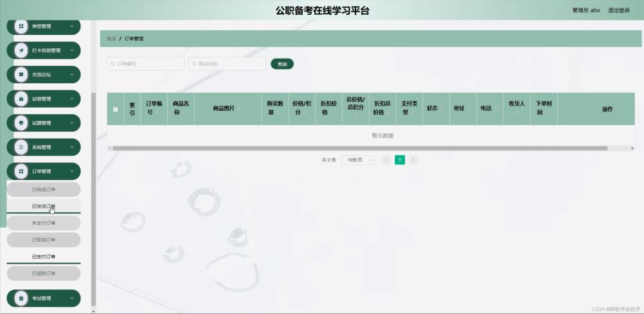Screen dimensions: 644x314
Task: Open the 10条/页 page size dropdown
Action: (x=357, y=160)
